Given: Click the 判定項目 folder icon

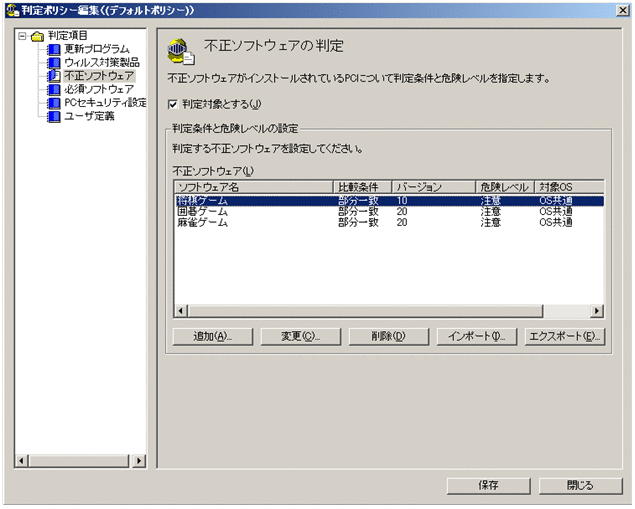Looking at the screenshot, I should [37, 36].
